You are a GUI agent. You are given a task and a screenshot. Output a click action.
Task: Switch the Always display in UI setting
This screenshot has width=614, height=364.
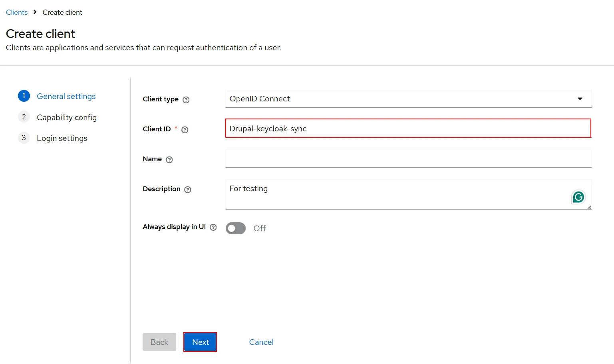[235, 228]
